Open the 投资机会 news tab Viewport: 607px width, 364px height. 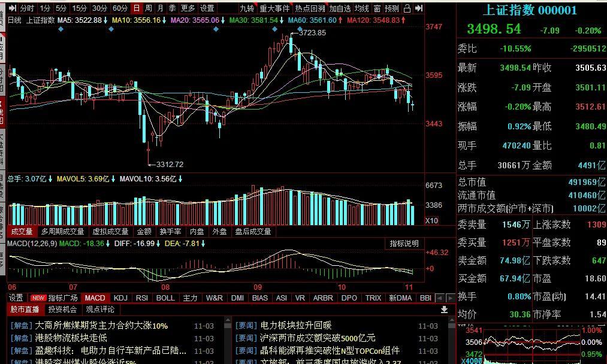[x=62, y=310]
